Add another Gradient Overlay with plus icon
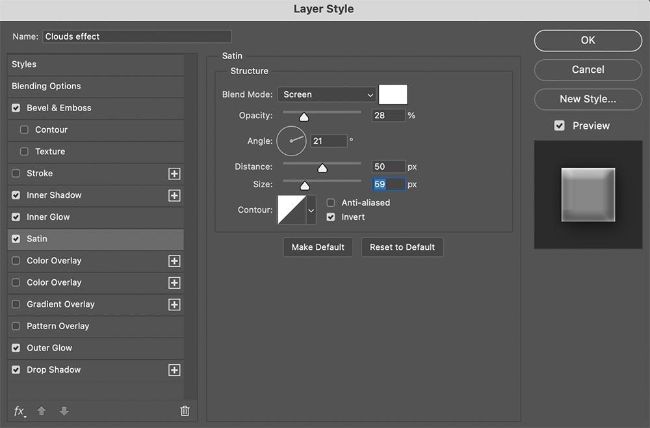 [x=174, y=304]
